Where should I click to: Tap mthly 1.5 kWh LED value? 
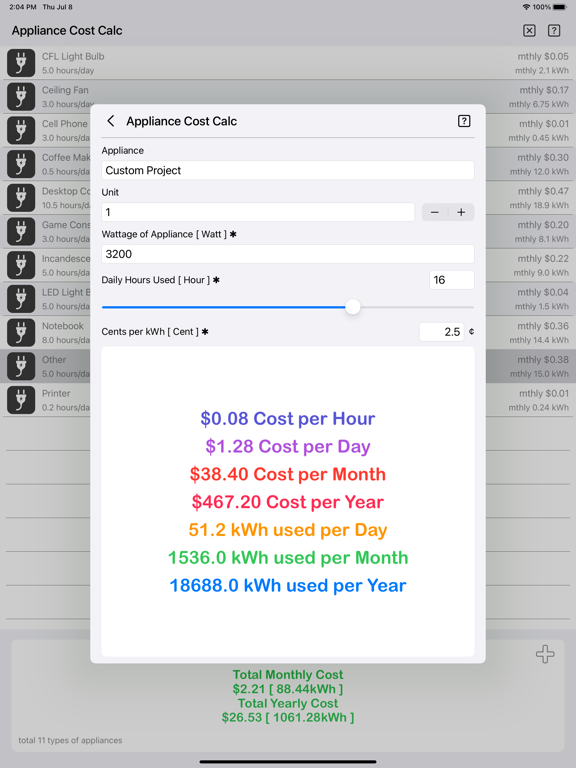(542, 307)
